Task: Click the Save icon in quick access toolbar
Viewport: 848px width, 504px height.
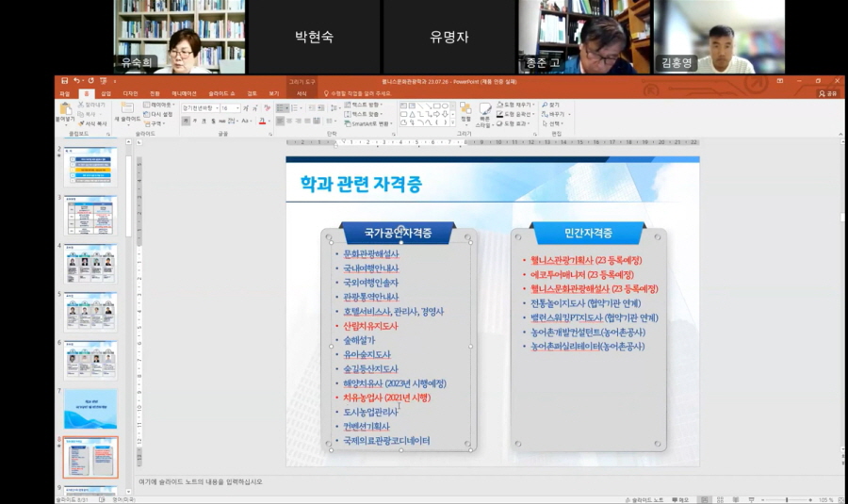Action: [x=64, y=81]
